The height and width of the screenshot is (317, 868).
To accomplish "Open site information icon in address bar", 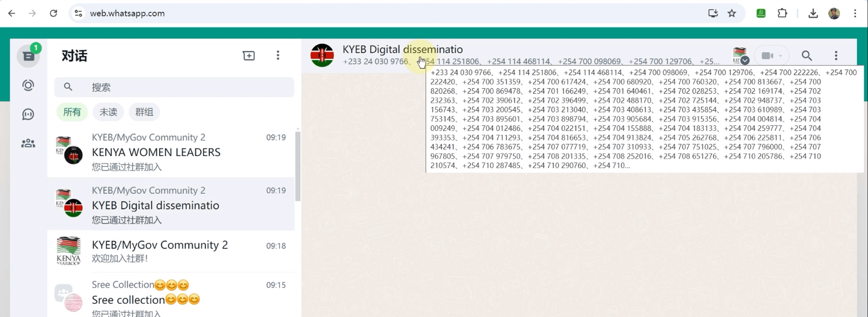I will click(x=78, y=13).
